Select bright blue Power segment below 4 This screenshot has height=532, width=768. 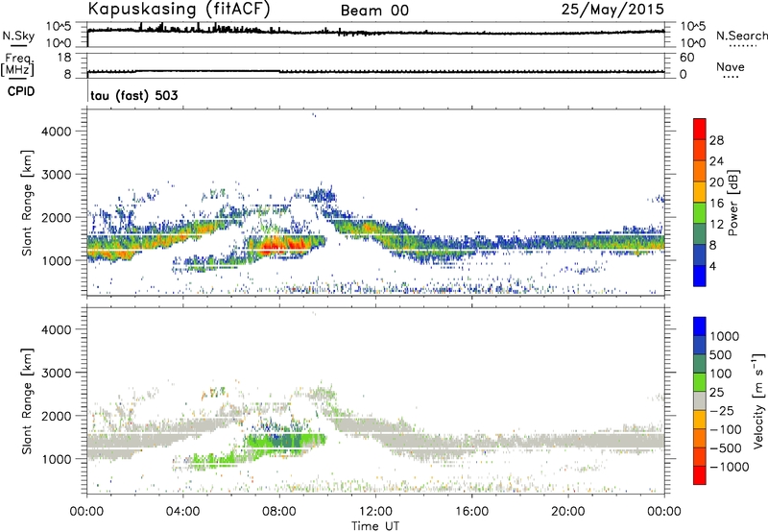(x=700, y=276)
